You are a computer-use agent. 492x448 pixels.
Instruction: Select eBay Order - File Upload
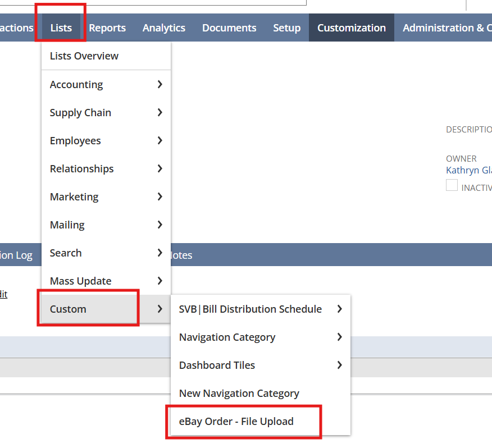[236, 421]
